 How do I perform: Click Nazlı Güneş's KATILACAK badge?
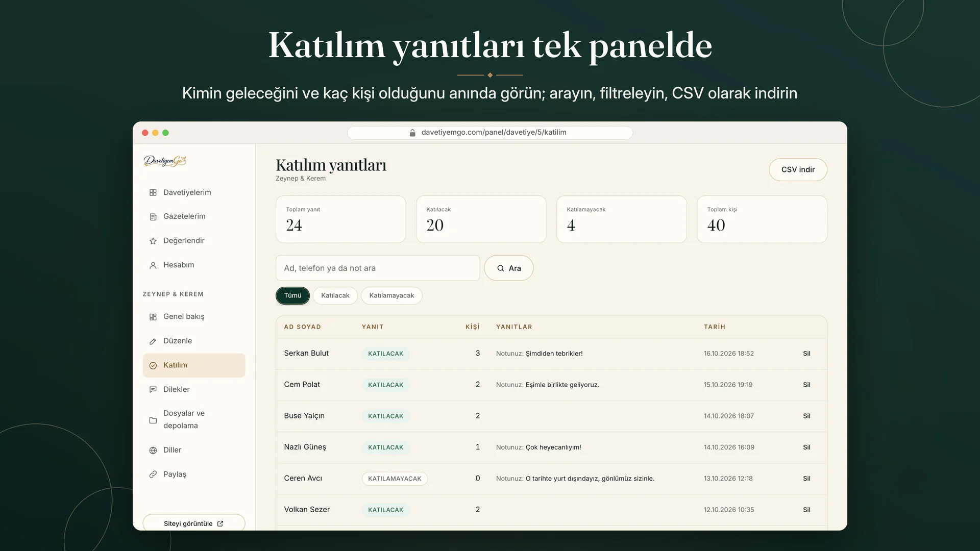tap(385, 447)
